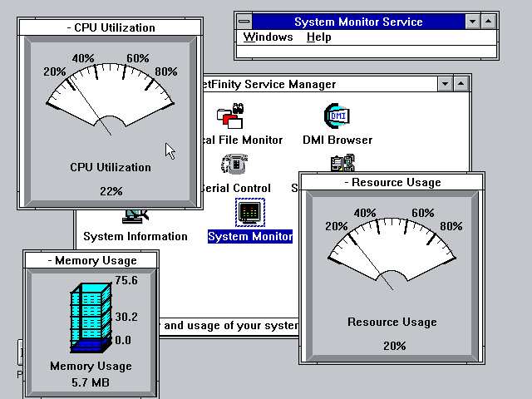Maximize the NetFinity Service Manager window
This screenshot has width=532, height=399.
point(461,84)
